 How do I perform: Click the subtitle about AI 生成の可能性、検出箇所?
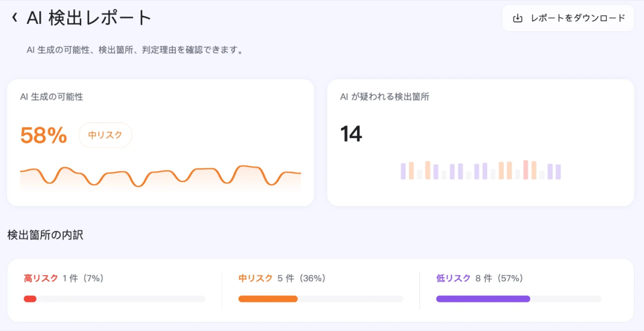click(136, 51)
